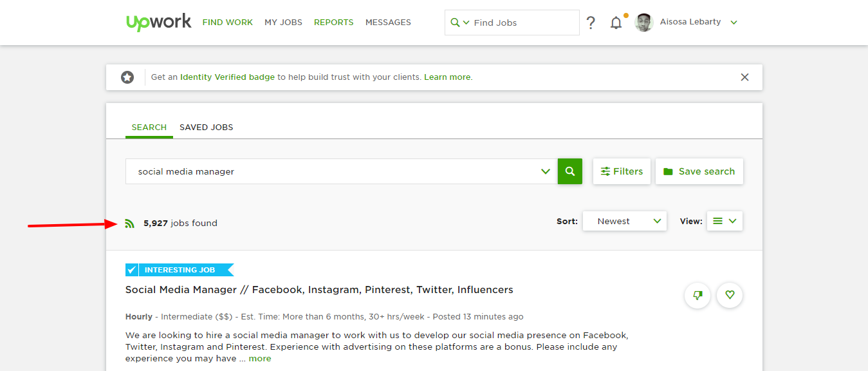Viewport: 868px width, 371px height.
Task: Open the notifications bell
Action: pyautogui.click(x=616, y=23)
